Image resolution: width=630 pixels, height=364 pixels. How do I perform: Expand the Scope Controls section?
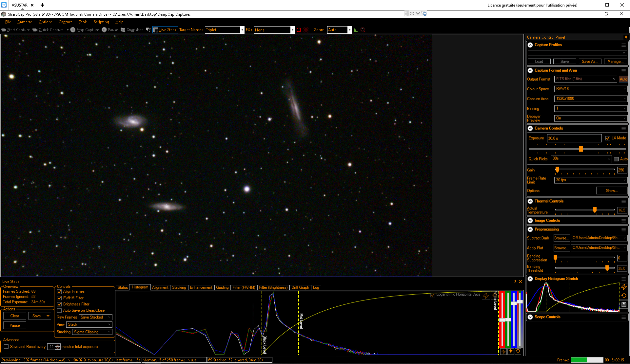point(530,317)
